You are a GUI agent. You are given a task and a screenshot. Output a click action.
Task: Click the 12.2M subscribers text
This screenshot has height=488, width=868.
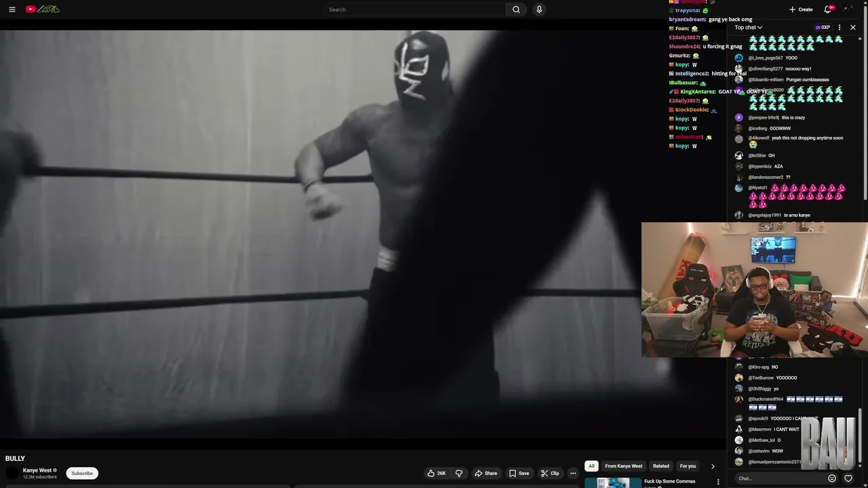[x=40, y=477]
